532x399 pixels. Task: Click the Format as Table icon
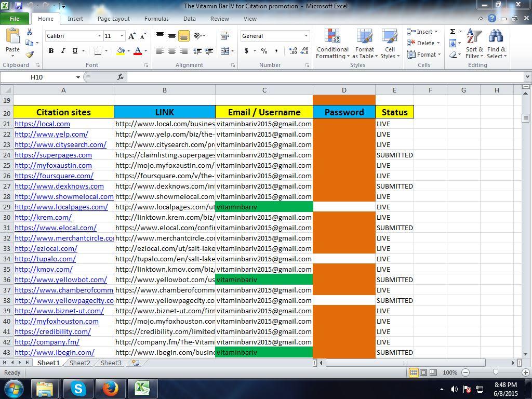click(365, 45)
